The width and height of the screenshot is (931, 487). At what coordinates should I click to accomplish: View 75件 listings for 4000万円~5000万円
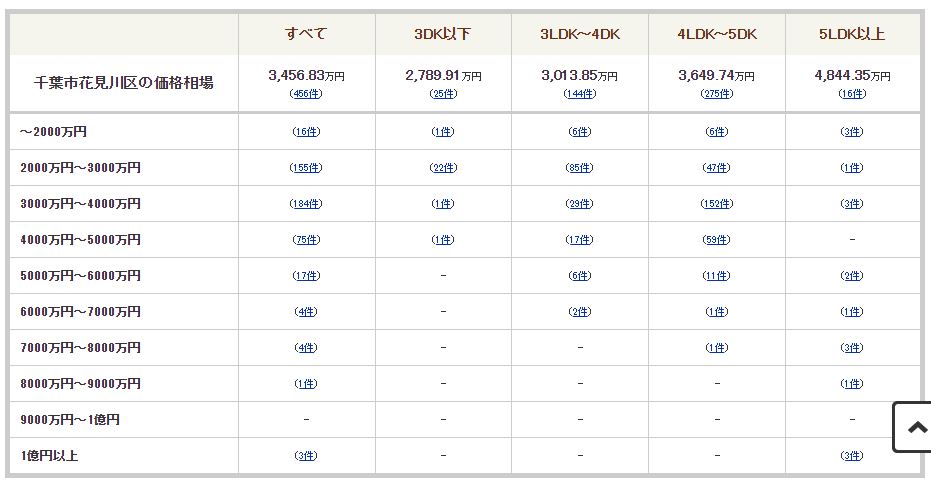click(306, 240)
